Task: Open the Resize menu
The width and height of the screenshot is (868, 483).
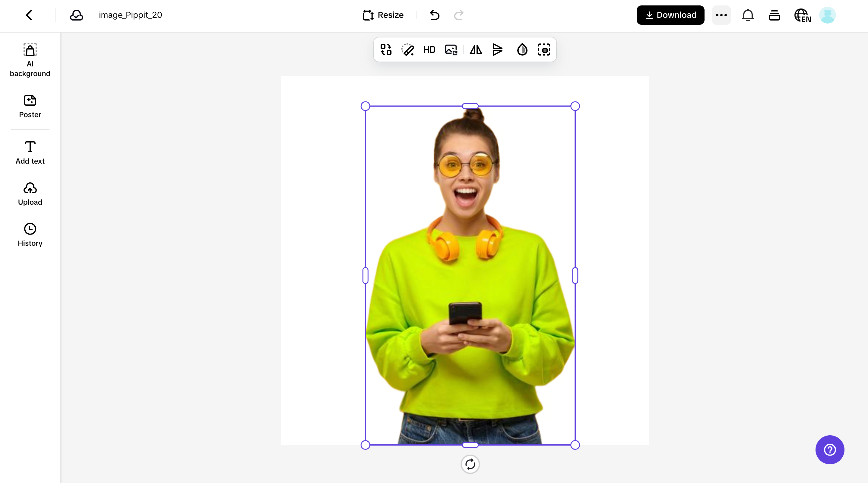Action: (383, 15)
